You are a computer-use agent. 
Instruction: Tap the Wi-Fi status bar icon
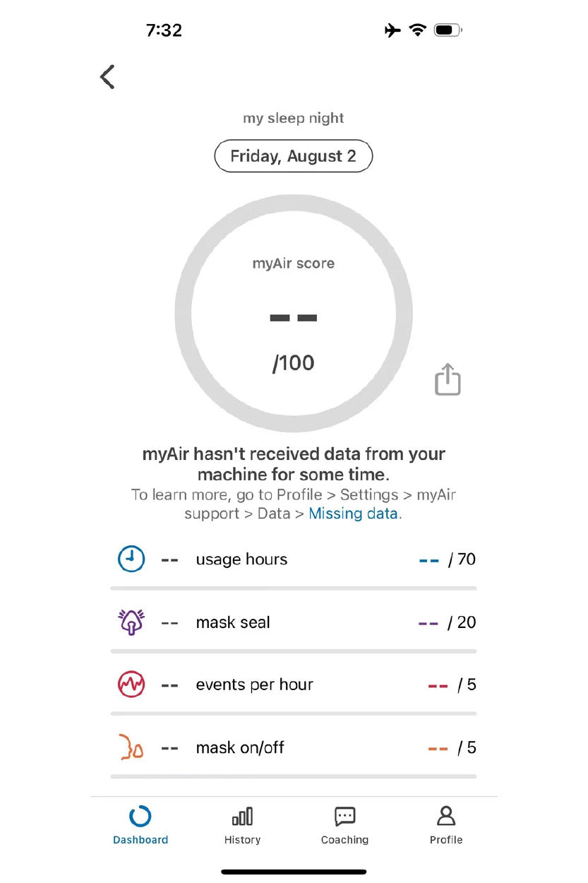pos(418,30)
